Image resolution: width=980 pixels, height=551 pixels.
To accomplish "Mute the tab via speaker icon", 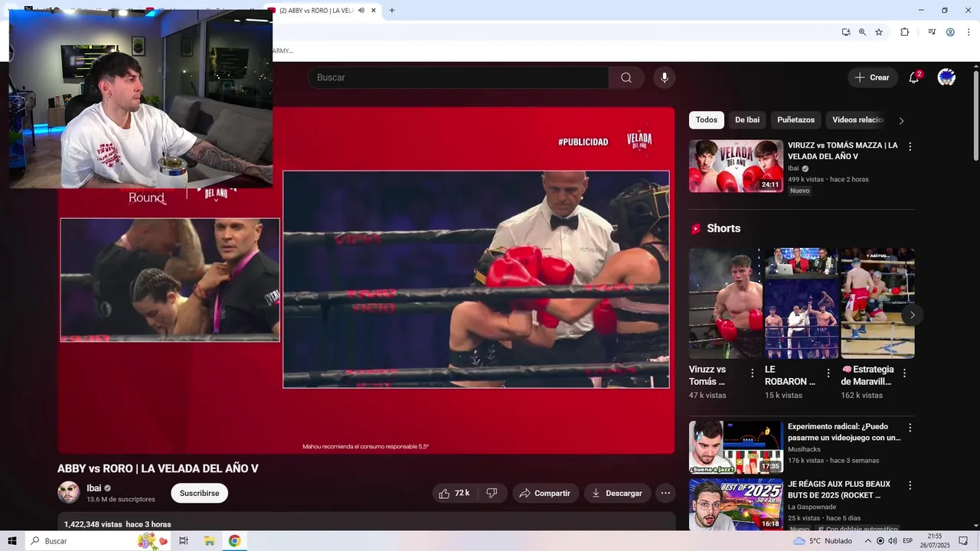I will (361, 11).
